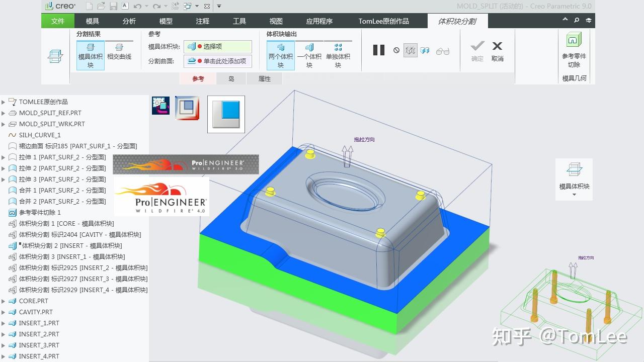The image size is (644, 362).
Task: Expand the TOMLEE原创作品 tree node
Action: [x=4, y=102]
